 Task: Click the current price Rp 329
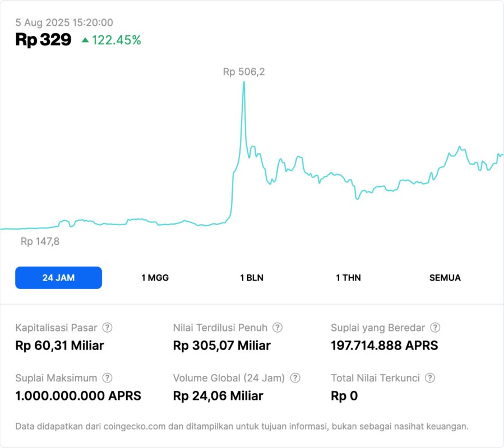click(x=43, y=40)
